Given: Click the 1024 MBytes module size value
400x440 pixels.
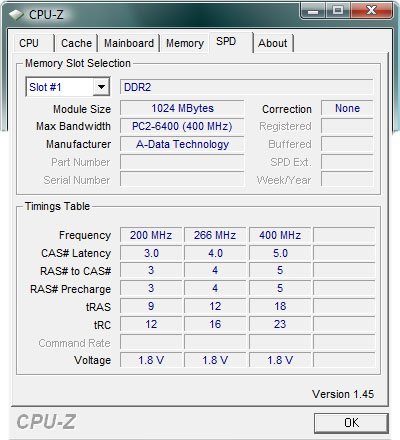Looking at the screenshot, I should click(182, 108).
